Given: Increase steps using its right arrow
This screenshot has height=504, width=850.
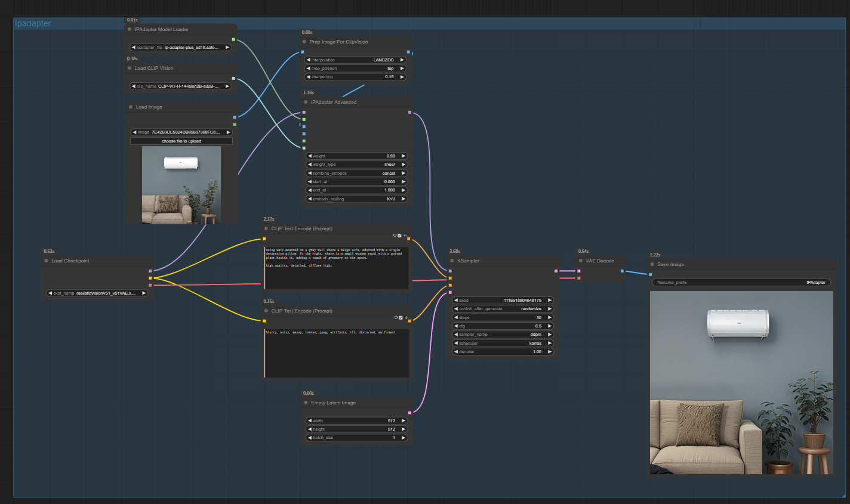Looking at the screenshot, I should [549, 317].
